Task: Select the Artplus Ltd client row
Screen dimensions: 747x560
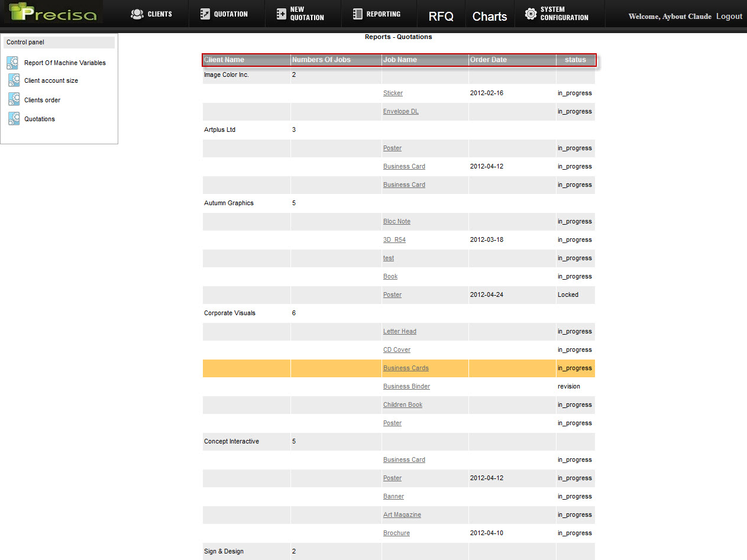Action: [x=399, y=130]
